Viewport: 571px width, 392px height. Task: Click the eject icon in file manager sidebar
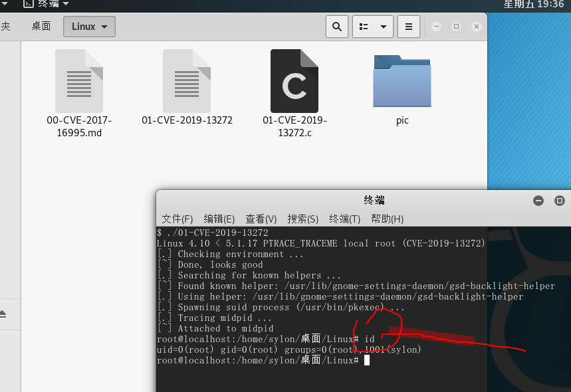pos(3,314)
